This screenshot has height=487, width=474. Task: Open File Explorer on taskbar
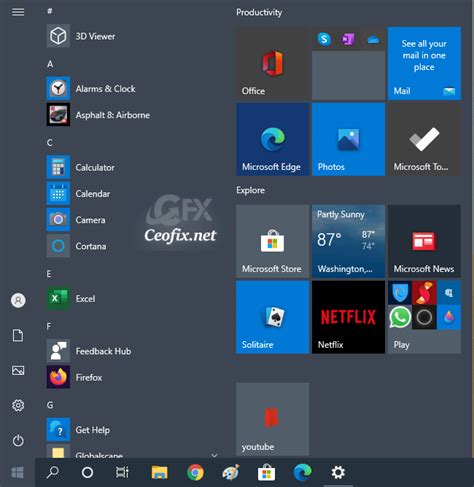(159, 472)
